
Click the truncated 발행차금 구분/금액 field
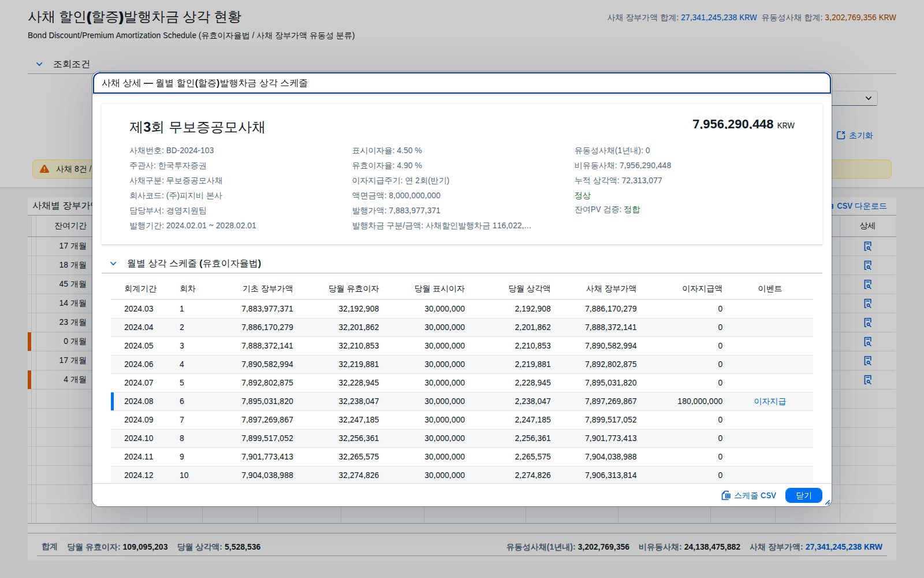(442, 225)
